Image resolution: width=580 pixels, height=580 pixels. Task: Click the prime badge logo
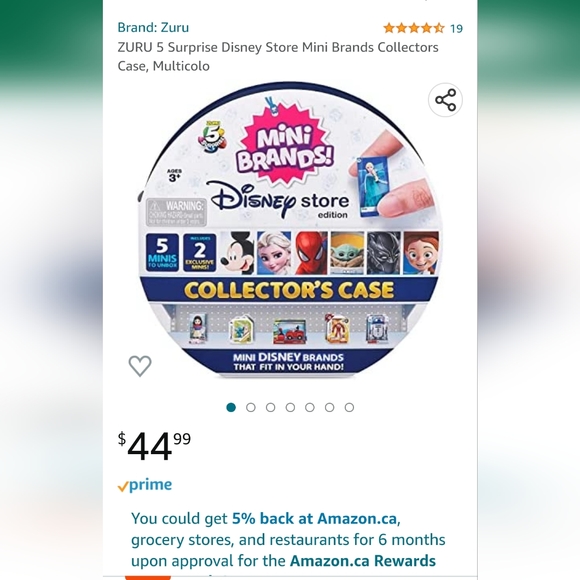click(145, 485)
